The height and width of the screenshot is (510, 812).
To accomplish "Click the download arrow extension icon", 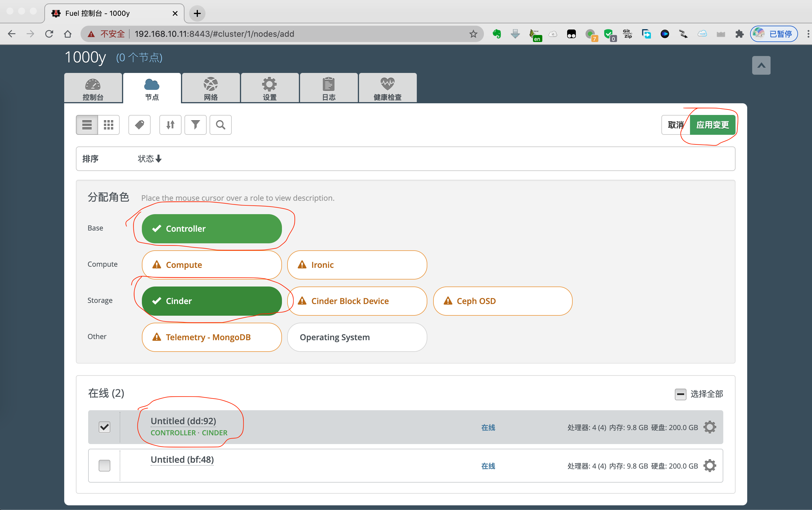I will click(515, 34).
